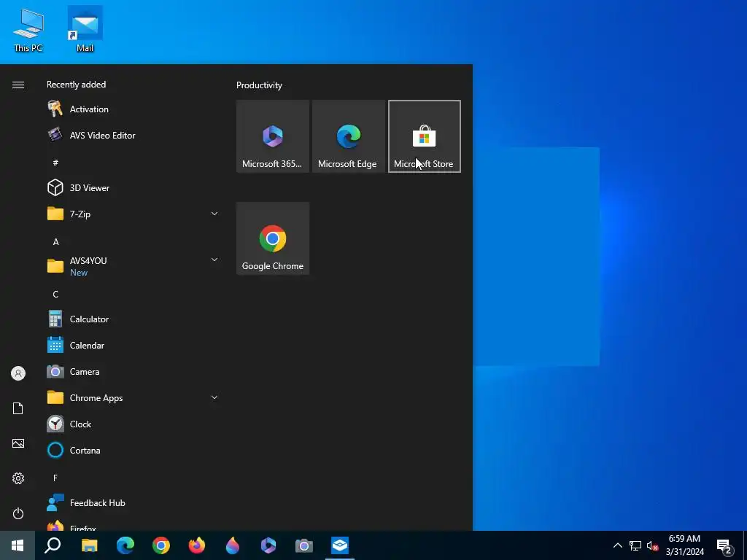747x560 pixels.
Task: Open the Microsoft 365 tile
Action: [x=273, y=136]
